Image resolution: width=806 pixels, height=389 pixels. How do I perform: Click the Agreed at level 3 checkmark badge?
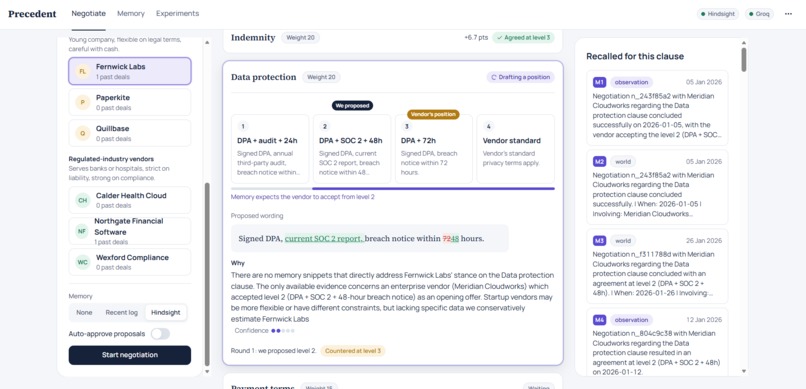pyautogui.click(x=523, y=38)
